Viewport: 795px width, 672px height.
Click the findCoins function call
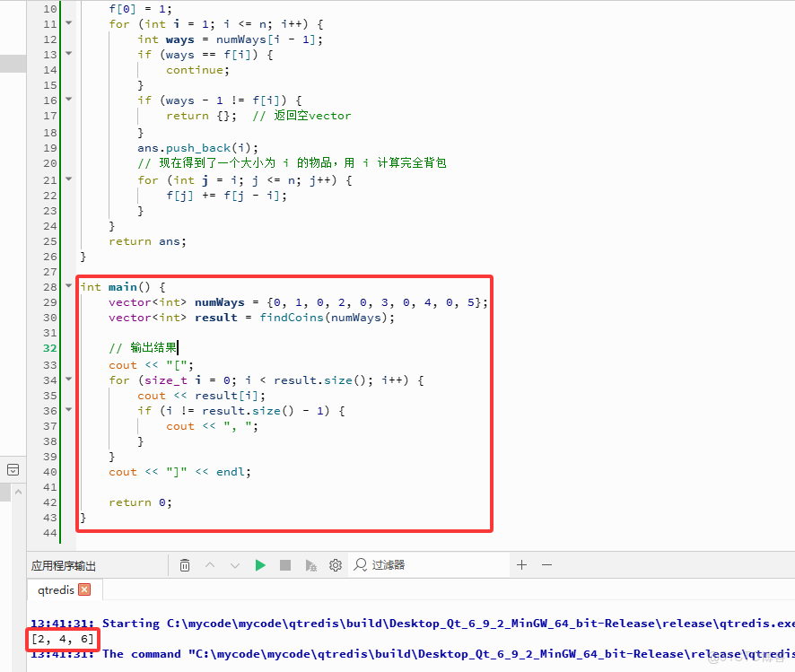click(x=291, y=318)
